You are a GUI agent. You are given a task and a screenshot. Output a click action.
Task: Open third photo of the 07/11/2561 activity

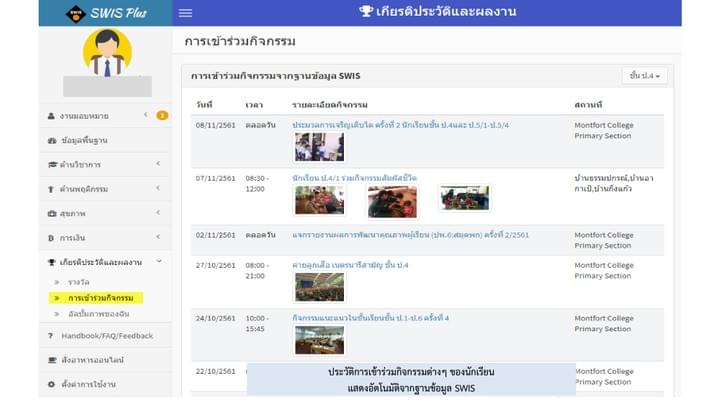465,198
